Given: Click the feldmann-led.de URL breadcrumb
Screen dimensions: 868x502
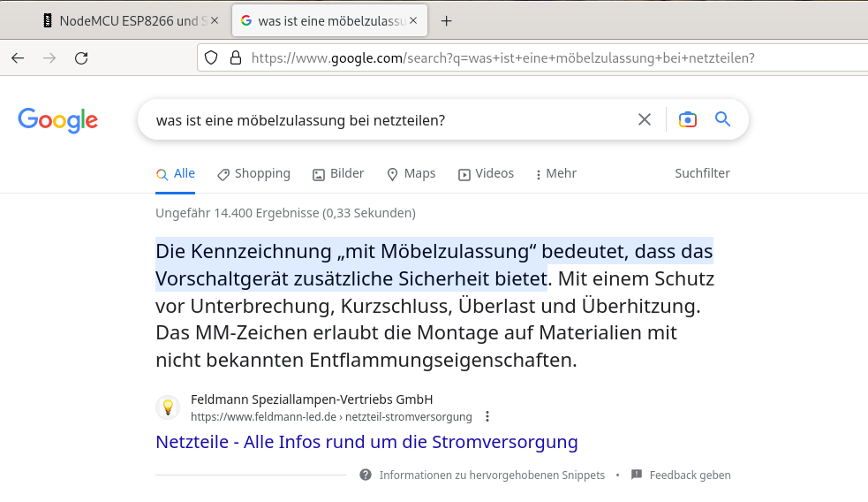Looking at the screenshot, I should click(331, 416).
